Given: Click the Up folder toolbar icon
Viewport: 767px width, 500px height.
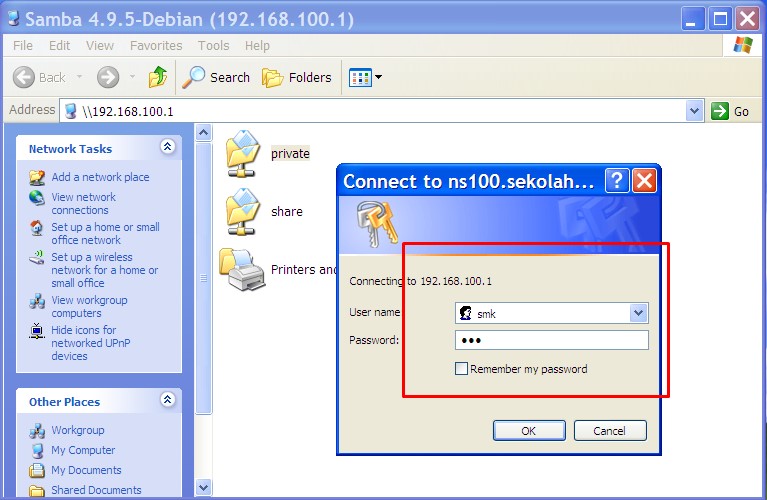Looking at the screenshot, I should tap(157, 77).
